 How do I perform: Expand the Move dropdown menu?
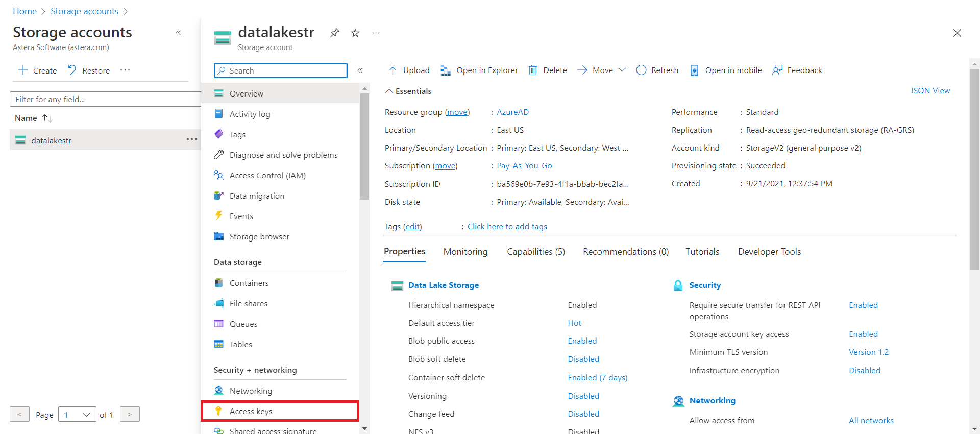622,70
